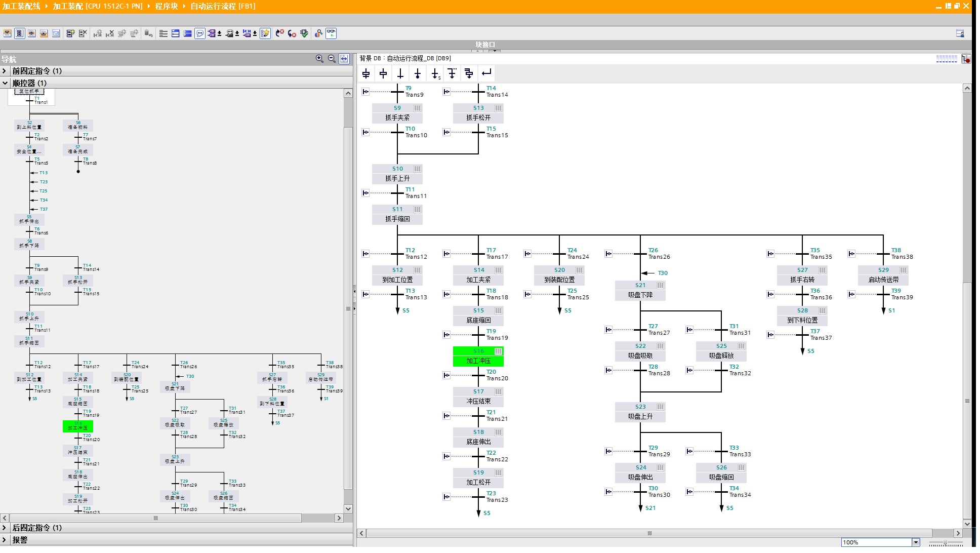The height and width of the screenshot is (553, 980).
Task: Click the green check compile icon
Action: click(304, 33)
